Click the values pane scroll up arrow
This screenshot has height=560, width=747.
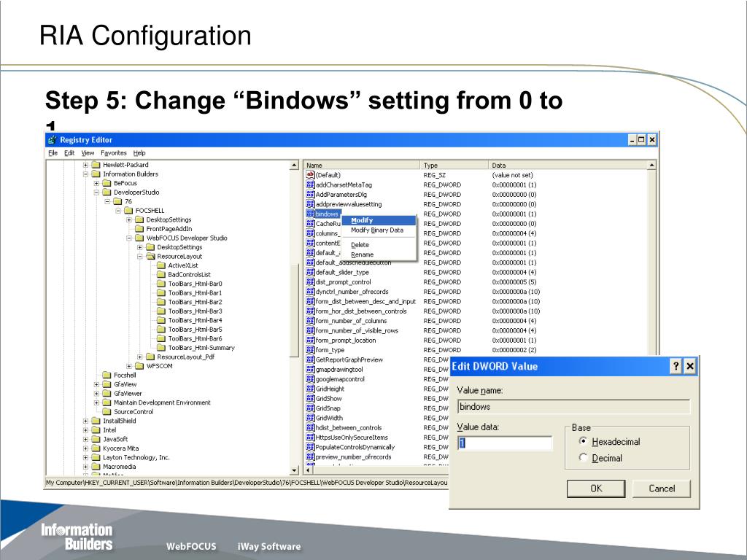pos(651,165)
